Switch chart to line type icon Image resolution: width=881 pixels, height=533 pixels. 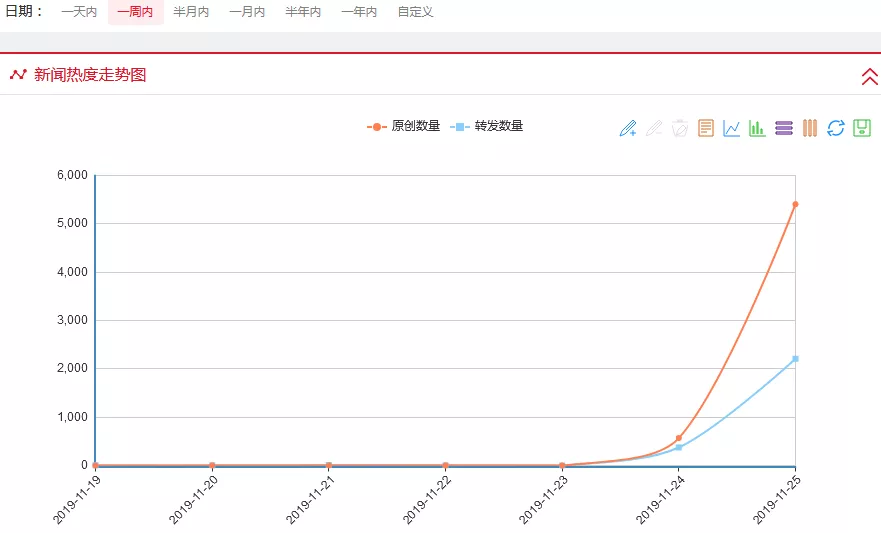[x=732, y=128]
